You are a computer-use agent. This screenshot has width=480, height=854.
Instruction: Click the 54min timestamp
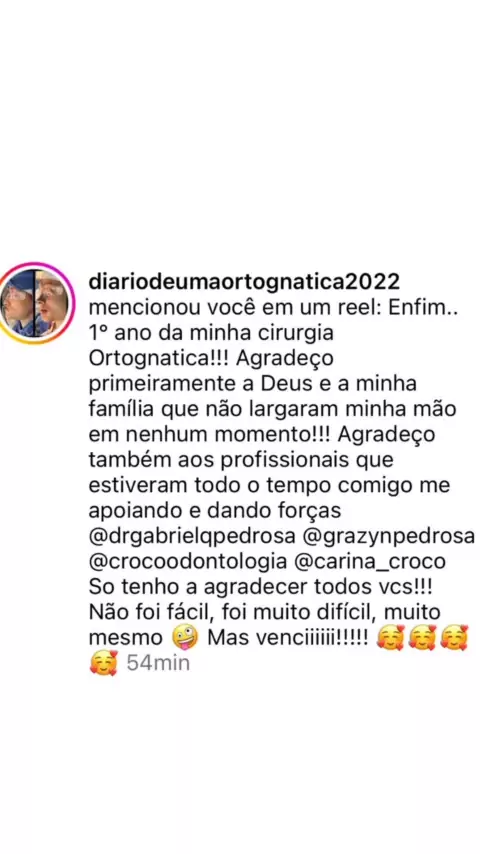158,663
